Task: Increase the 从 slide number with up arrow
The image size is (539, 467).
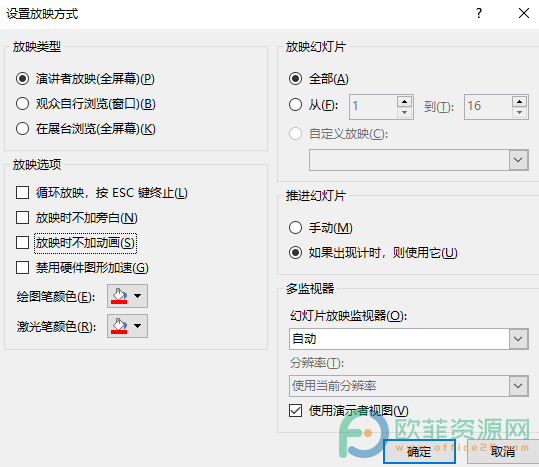Action: coord(405,102)
